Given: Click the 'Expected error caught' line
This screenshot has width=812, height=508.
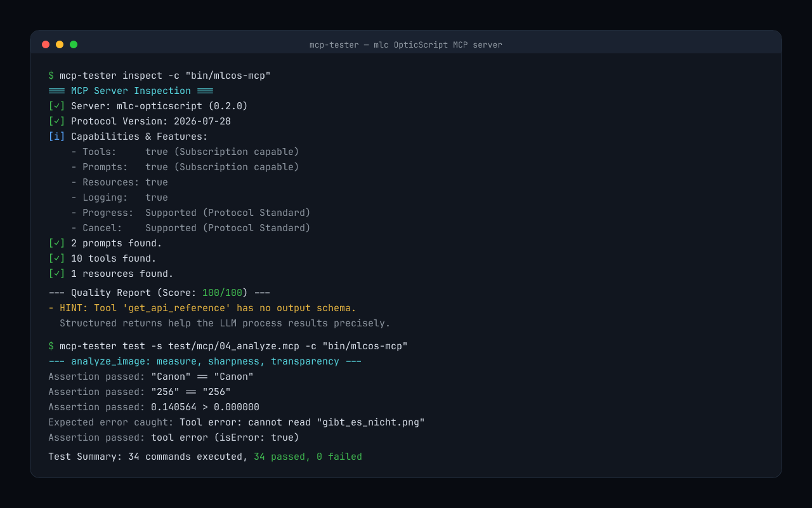Looking at the screenshot, I should click(x=237, y=422).
